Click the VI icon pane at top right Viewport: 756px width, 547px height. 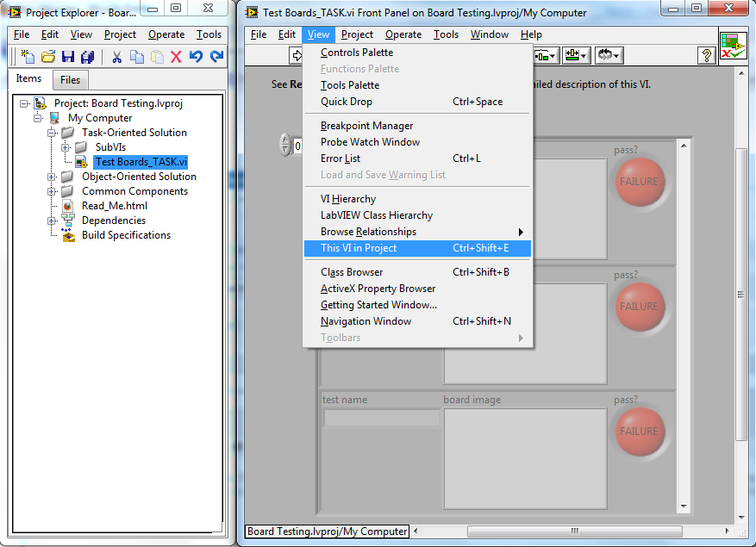tap(733, 46)
